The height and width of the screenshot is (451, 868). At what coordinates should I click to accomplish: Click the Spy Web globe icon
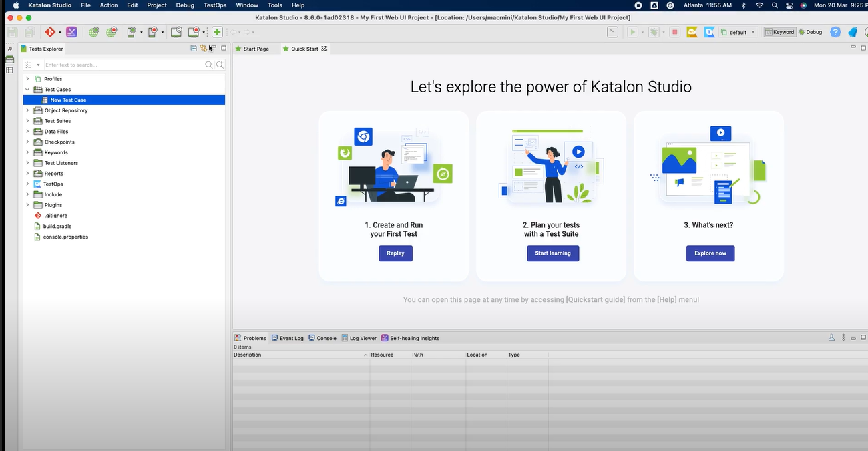(x=94, y=32)
